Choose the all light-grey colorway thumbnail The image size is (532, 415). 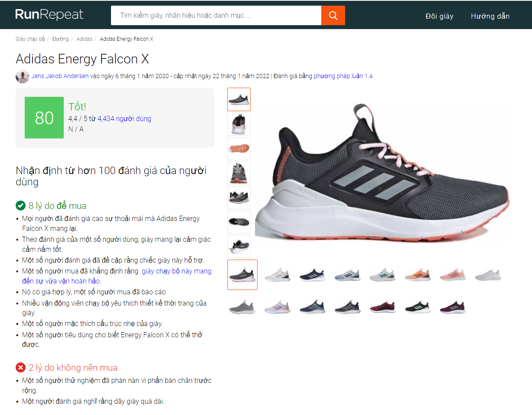pyautogui.click(x=242, y=307)
